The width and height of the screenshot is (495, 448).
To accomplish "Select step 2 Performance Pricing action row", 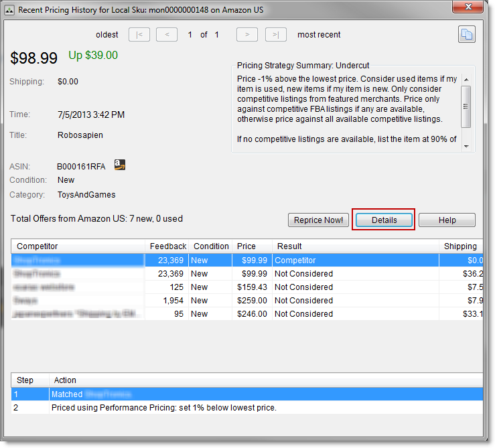I will point(201,408).
